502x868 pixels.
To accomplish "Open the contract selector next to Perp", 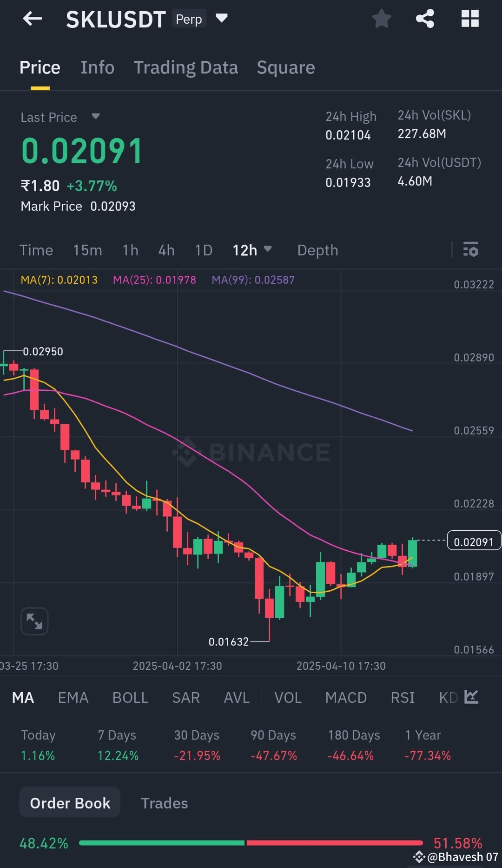I will pyautogui.click(x=222, y=19).
